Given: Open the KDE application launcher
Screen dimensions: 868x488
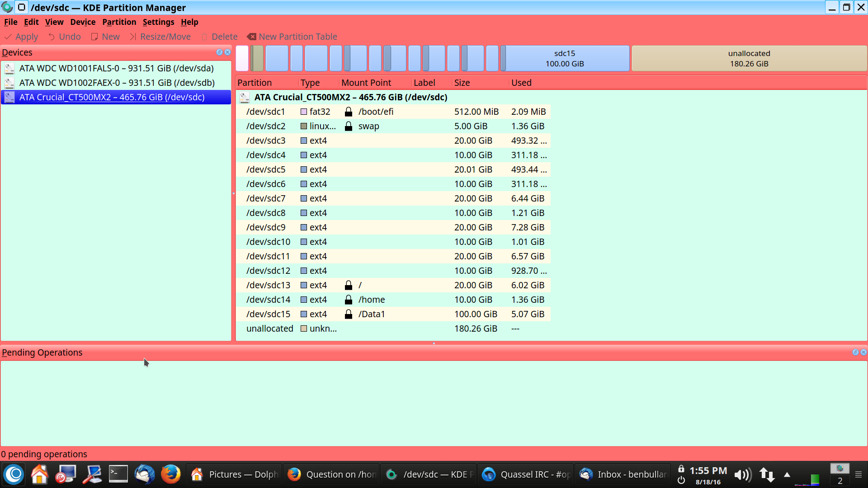Looking at the screenshot, I should click(x=14, y=474).
